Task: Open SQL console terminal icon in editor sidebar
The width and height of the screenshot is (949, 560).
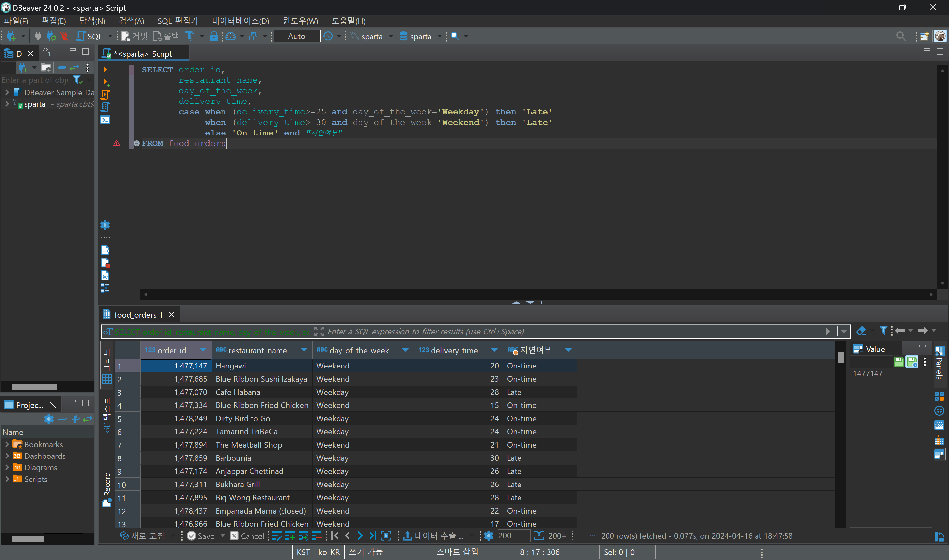Action: coord(105,120)
